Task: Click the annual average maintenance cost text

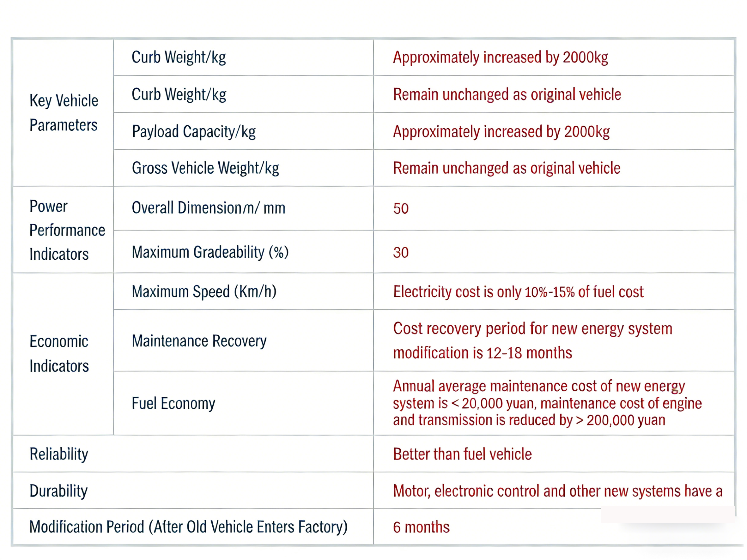Action: (x=547, y=403)
